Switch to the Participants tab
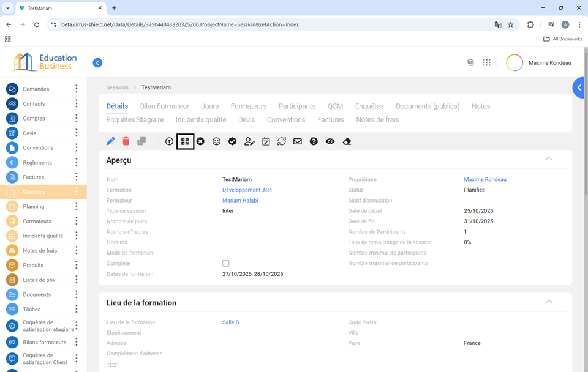The width and height of the screenshot is (588, 372). 296,106
